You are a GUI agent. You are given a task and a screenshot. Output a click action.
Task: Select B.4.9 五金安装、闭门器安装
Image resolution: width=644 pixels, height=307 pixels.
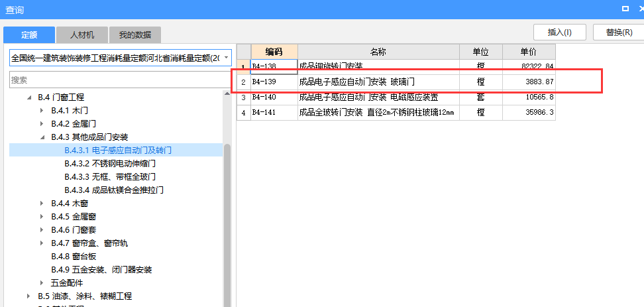(101, 270)
